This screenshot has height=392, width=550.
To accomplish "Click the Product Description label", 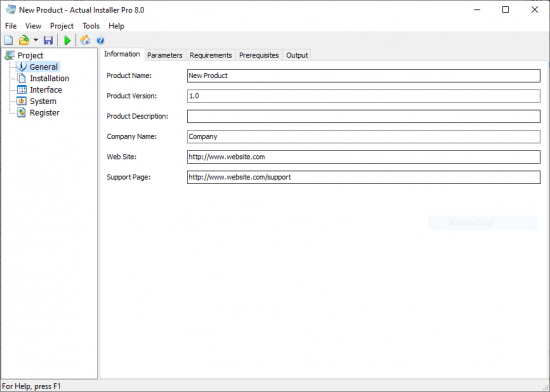I will (x=138, y=116).
